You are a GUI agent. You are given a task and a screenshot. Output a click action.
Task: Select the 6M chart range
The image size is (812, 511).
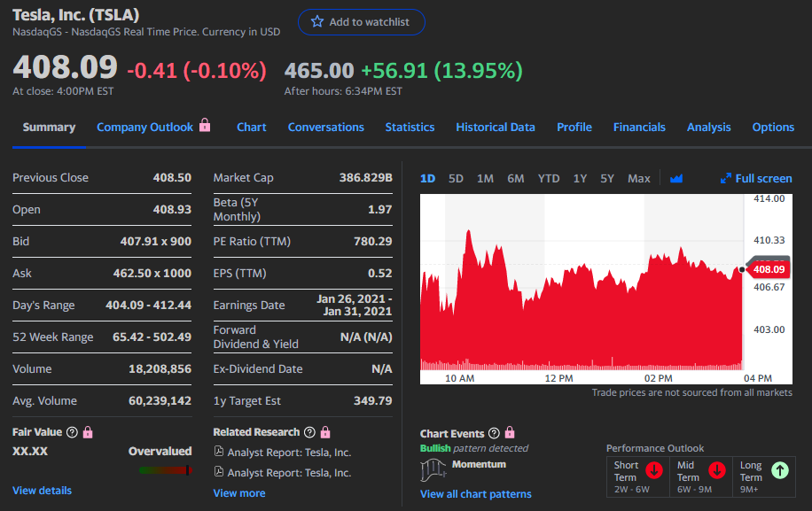(516, 178)
